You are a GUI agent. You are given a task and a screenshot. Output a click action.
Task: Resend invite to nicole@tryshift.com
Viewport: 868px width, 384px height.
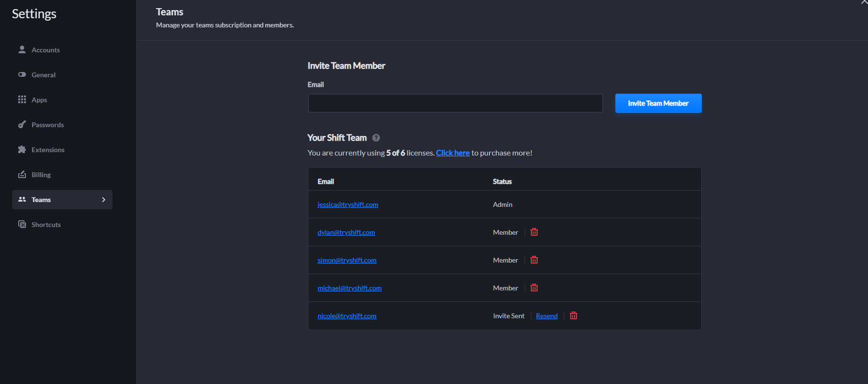pos(547,316)
